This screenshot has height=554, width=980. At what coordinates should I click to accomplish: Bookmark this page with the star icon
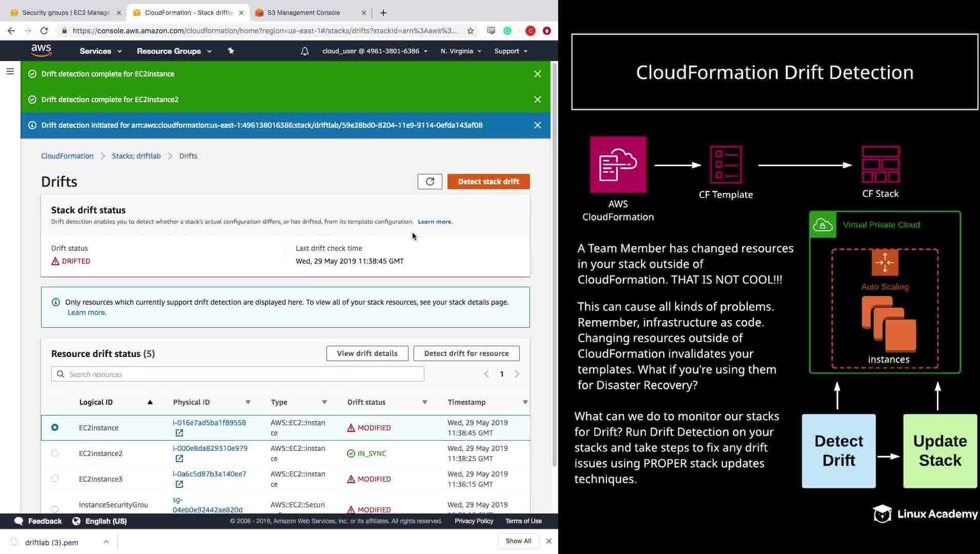[x=471, y=31]
